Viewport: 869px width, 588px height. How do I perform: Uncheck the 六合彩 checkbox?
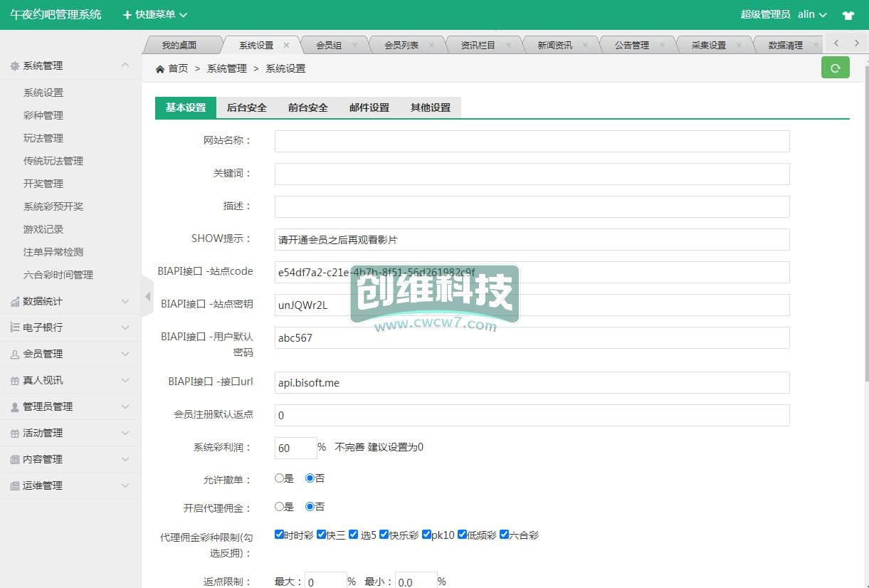click(x=504, y=535)
